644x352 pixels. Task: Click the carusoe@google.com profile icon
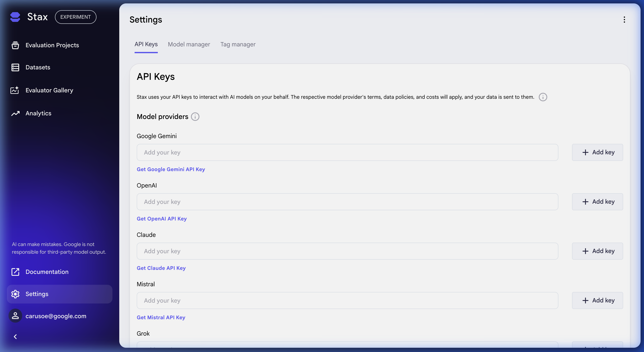click(15, 316)
